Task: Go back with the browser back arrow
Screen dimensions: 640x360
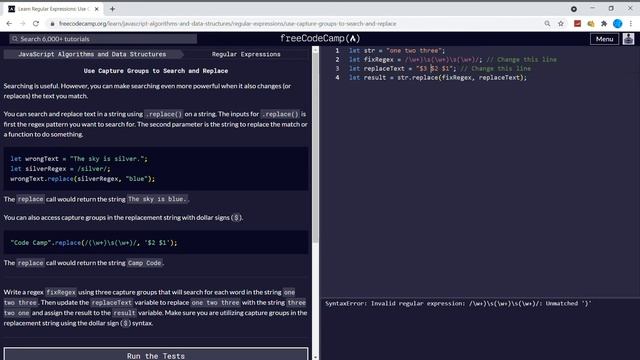Action: 9,24
